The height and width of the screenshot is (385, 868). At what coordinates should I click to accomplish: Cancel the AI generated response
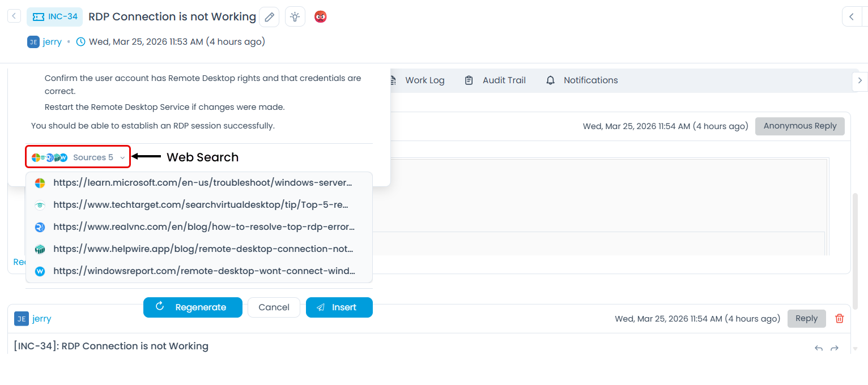pos(274,307)
